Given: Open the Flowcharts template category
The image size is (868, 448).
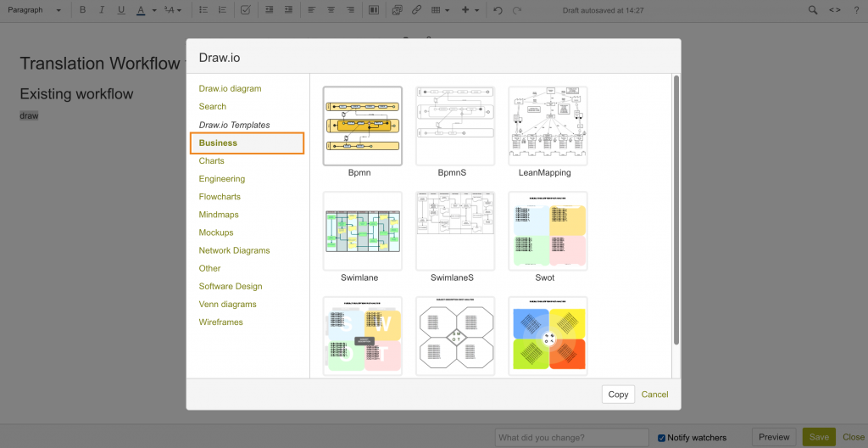Looking at the screenshot, I should pyautogui.click(x=220, y=196).
